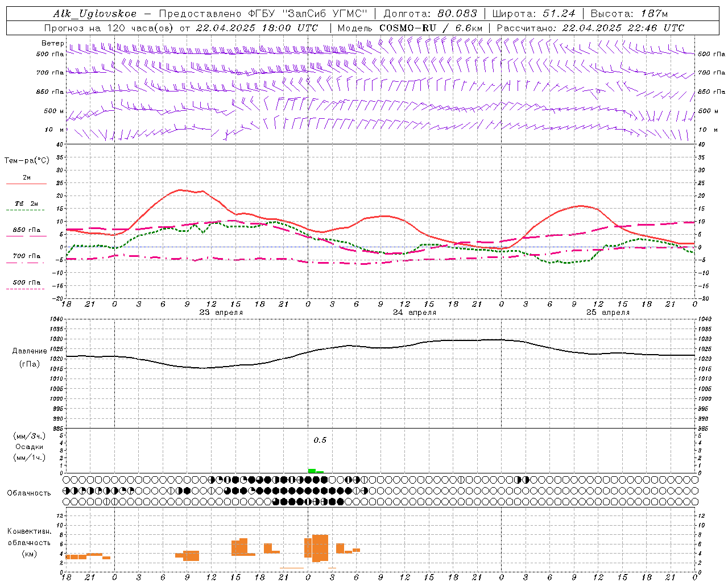Click the 0.5 precipitation amount value

click(x=320, y=440)
